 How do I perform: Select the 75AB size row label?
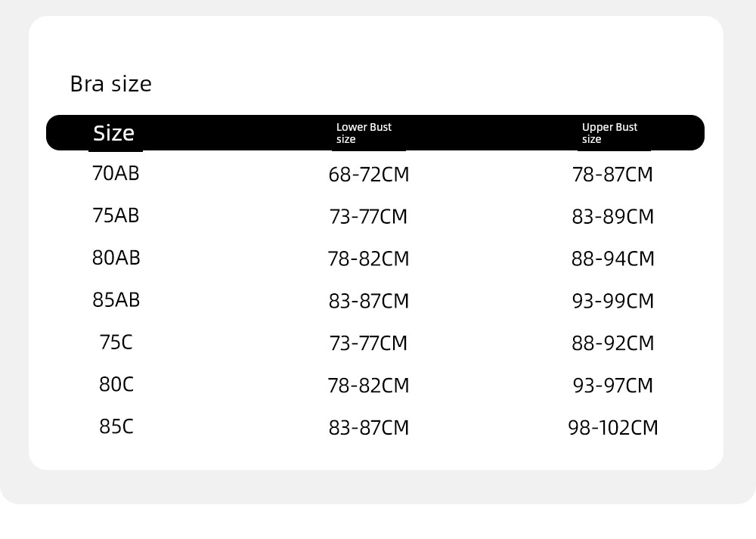[x=116, y=215]
